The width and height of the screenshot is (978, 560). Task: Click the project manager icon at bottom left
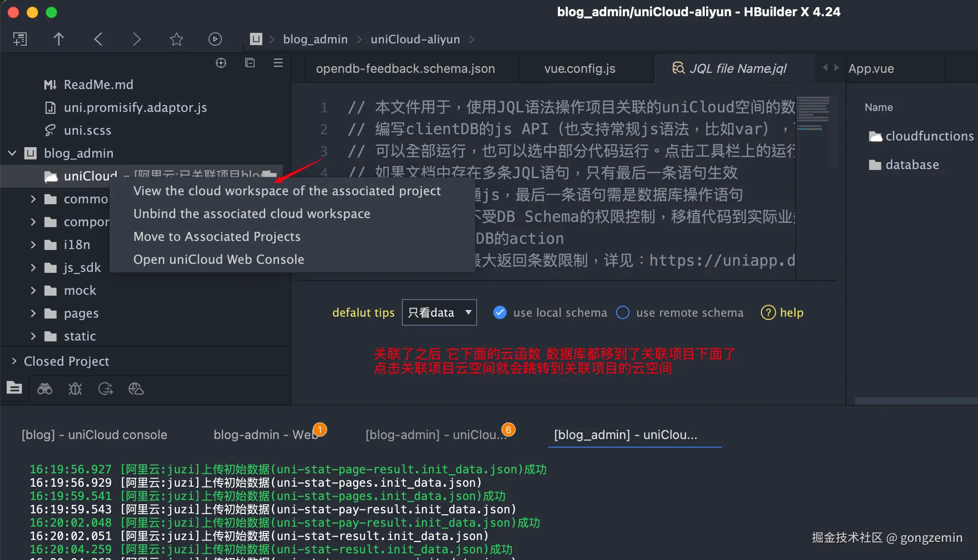coord(14,388)
